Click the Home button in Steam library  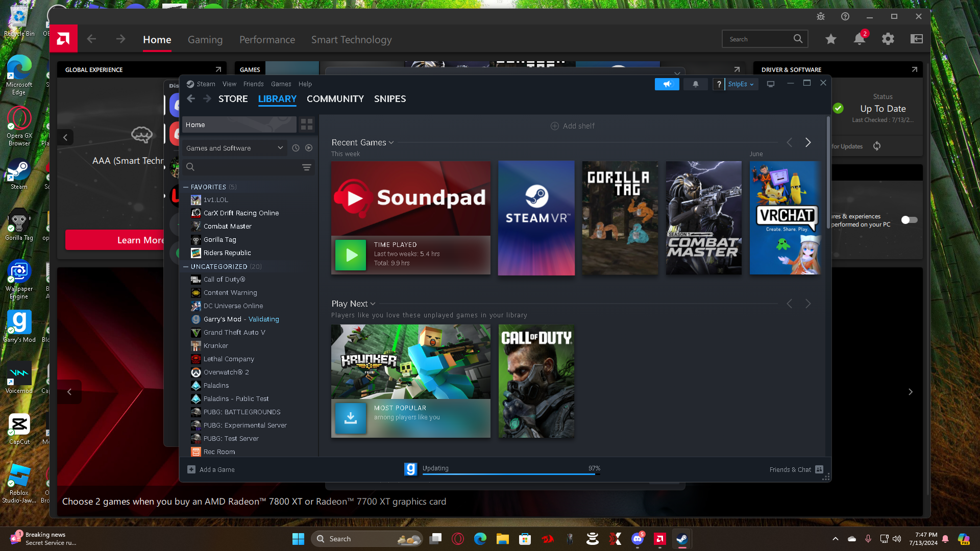coord(239,124)
